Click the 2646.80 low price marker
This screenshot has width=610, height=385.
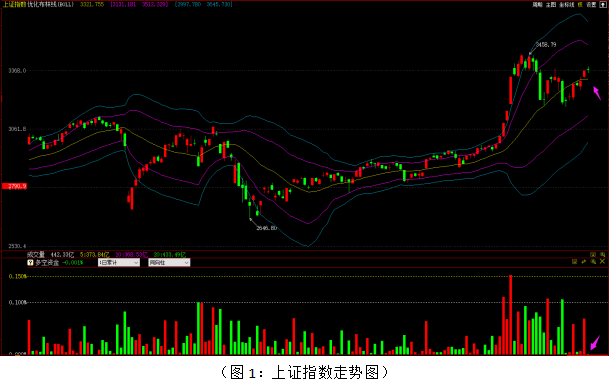pos(266,228)
